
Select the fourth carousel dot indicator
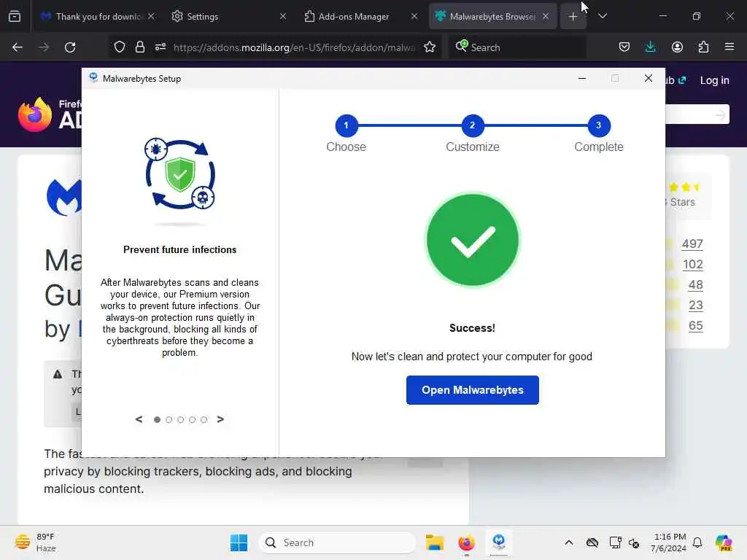tap(192, 419)
